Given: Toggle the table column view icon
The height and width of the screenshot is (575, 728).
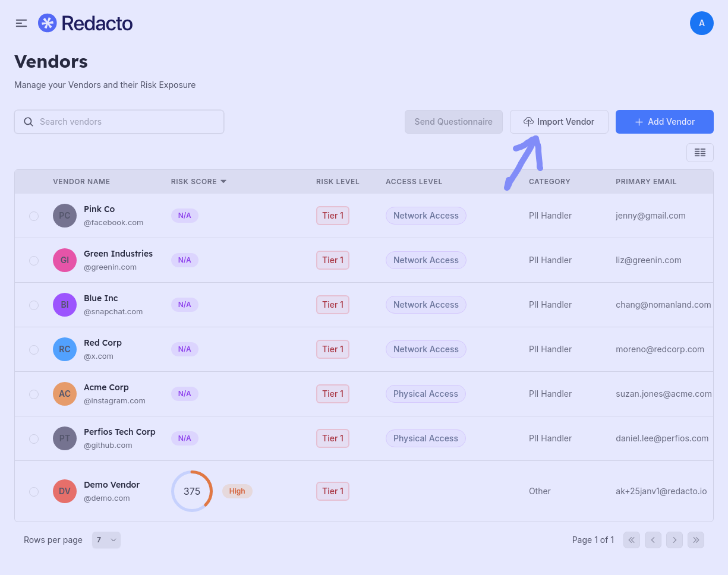Looking at the screenshot, I should click(x=699, y=153).
